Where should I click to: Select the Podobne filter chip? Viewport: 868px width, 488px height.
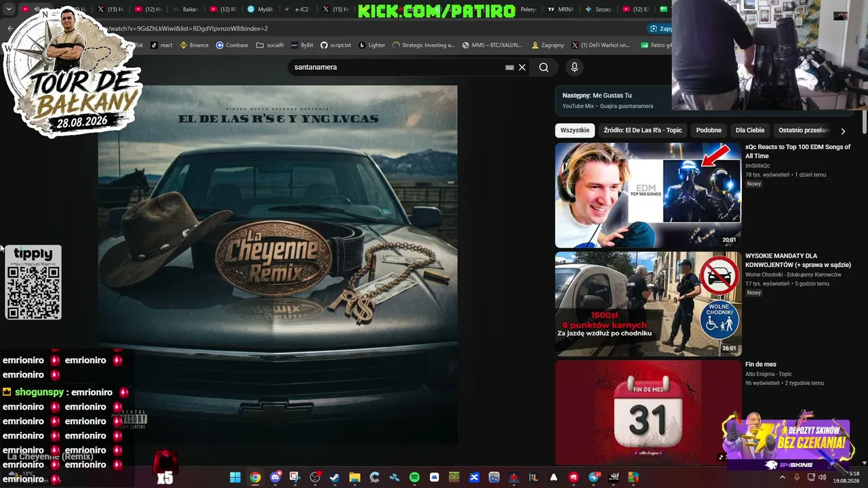(x=709, y=130)
